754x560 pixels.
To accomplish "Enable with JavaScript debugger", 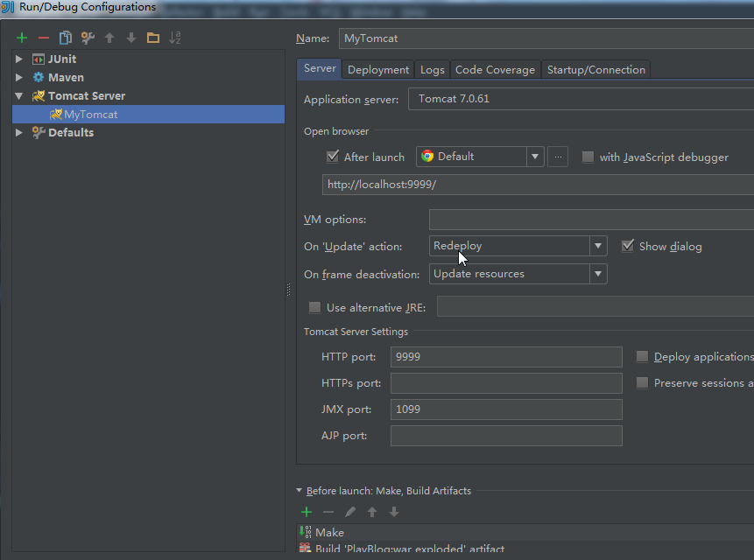I will click(588, 157).
